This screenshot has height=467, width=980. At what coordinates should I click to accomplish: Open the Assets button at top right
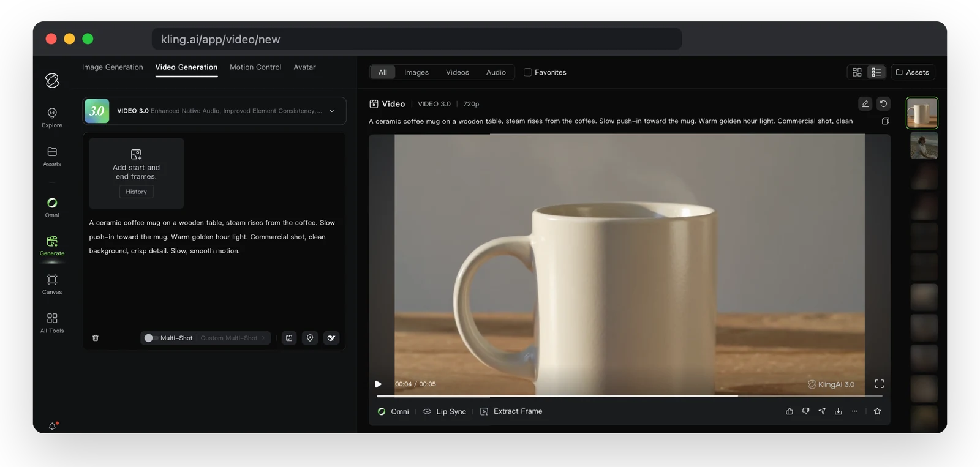pyautogui.click(x=913, y=72)
